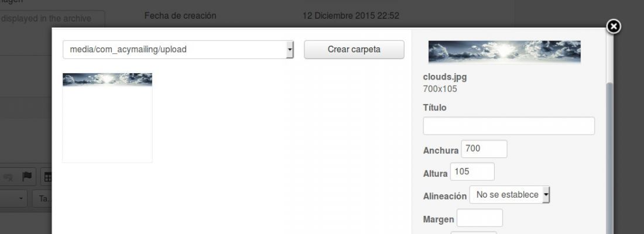Click the anchor flag icon in editor toolbar
Image resolution: width=644 pixels, height=234 pixels.
(27, 177)
